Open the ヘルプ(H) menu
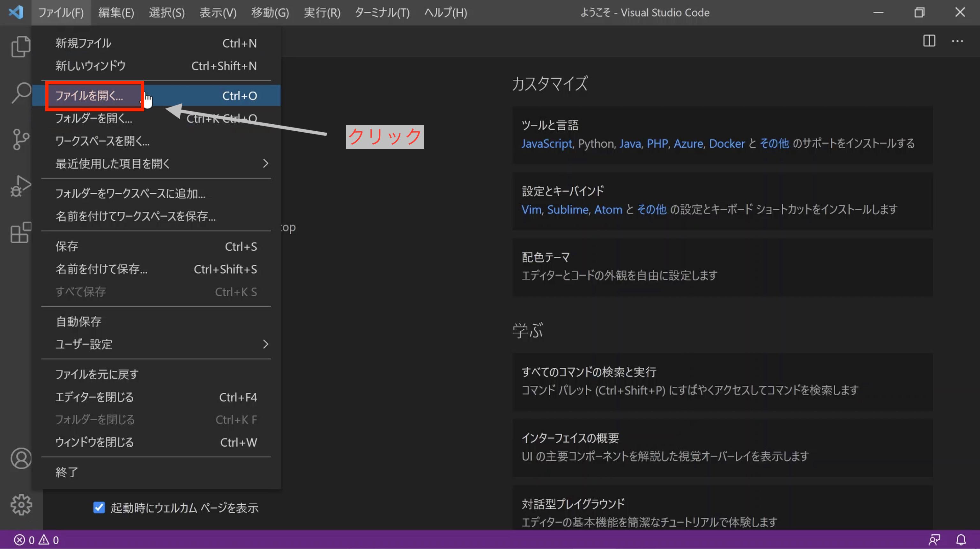 click(x=445, y=12)
